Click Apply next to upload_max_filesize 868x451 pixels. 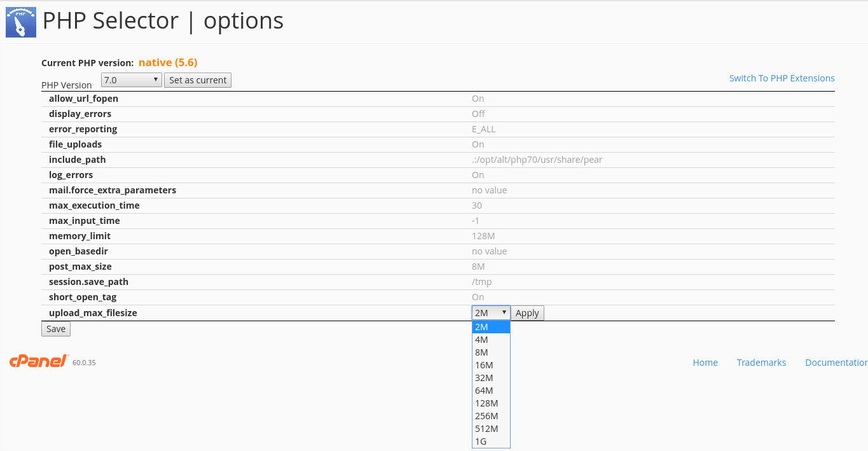[x=527, y=313]
